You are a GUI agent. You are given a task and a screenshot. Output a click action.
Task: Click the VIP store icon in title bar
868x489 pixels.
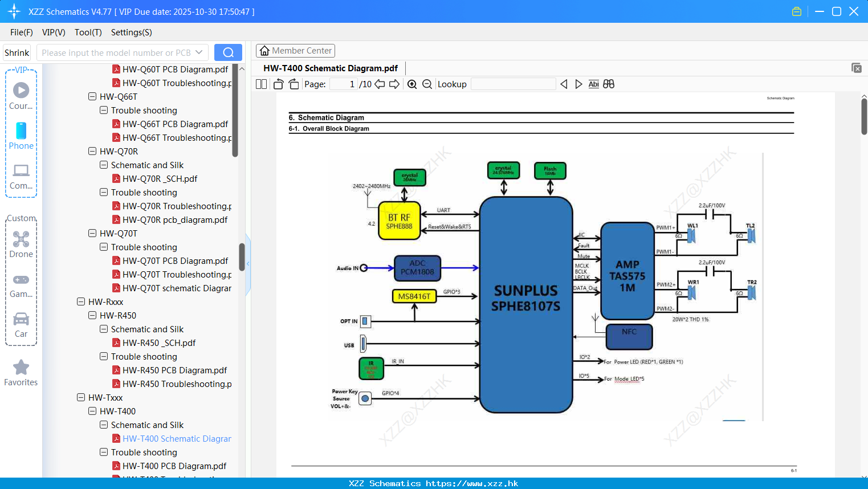[x=797, y=11]
